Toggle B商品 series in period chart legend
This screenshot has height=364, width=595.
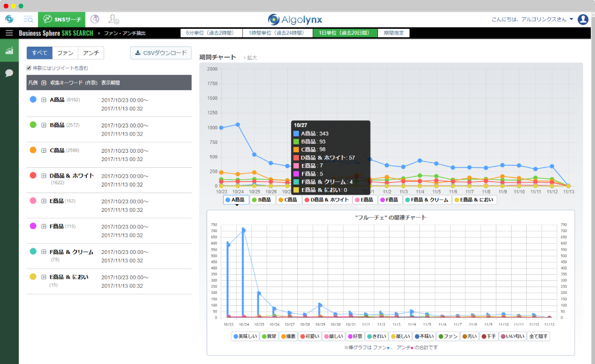pyautogui.click(x=262, y=200)
